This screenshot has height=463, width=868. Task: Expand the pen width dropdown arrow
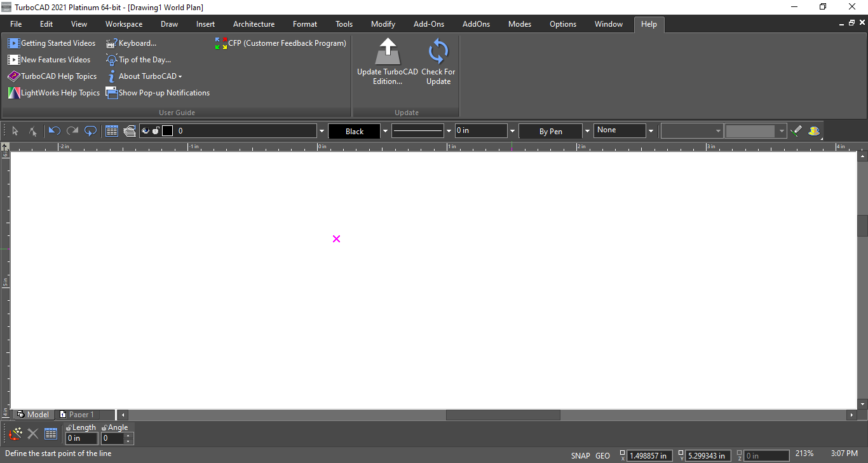[x=512, y=130]
